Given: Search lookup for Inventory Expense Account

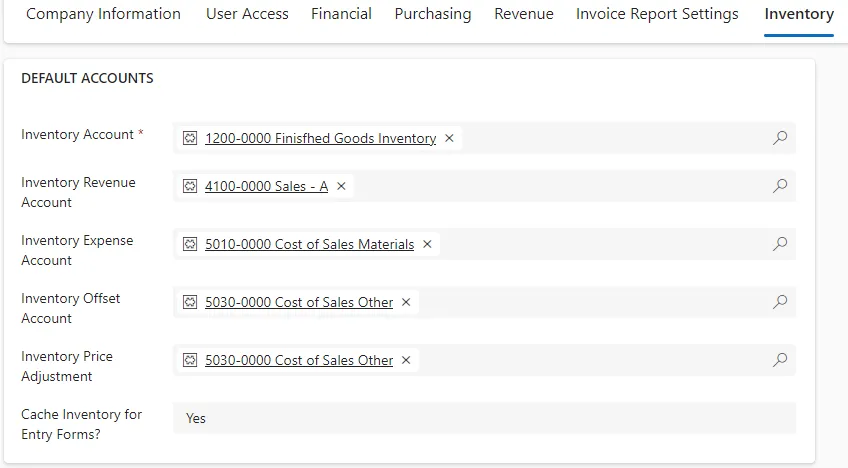Looking at the screenshot, I should coord(780,244).
